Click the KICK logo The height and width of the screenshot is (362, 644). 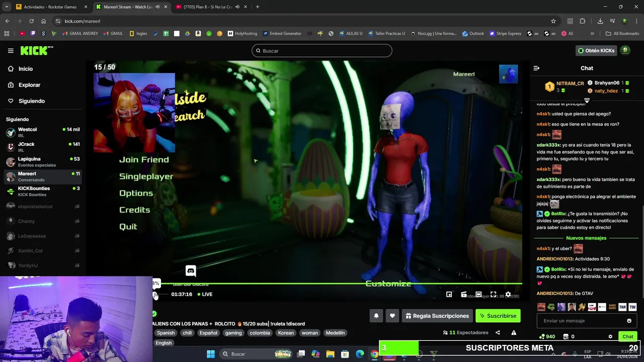pos(36,51)
